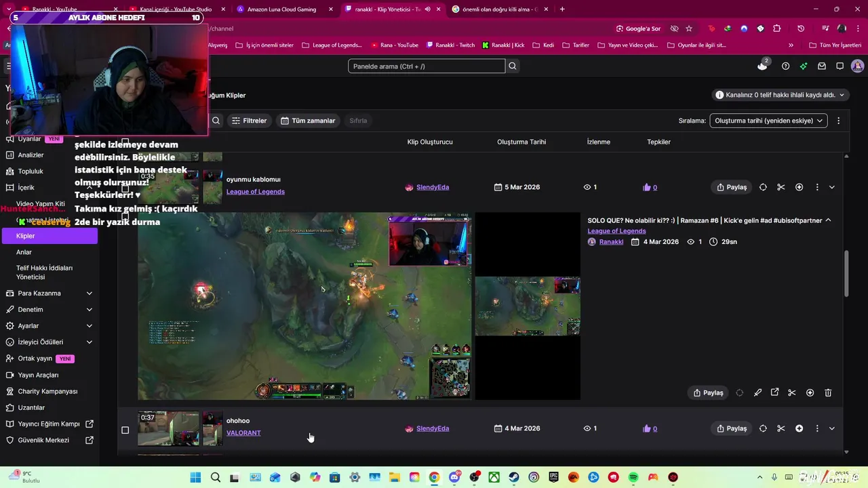Open the inbox mail icon
Screen dimensions: 868x488
click(822, 66)
